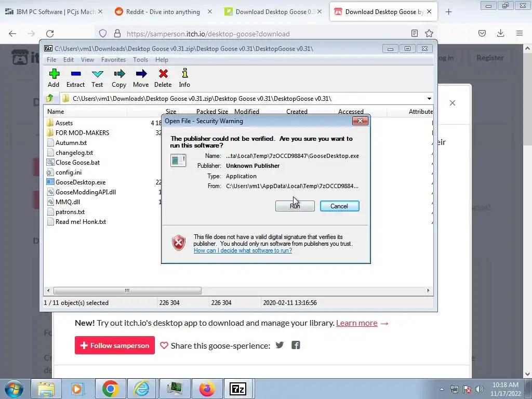Go back in Firefox
The width and height of the screenshot is (532, 399).
pyautogui.click(x=12, y=34)
